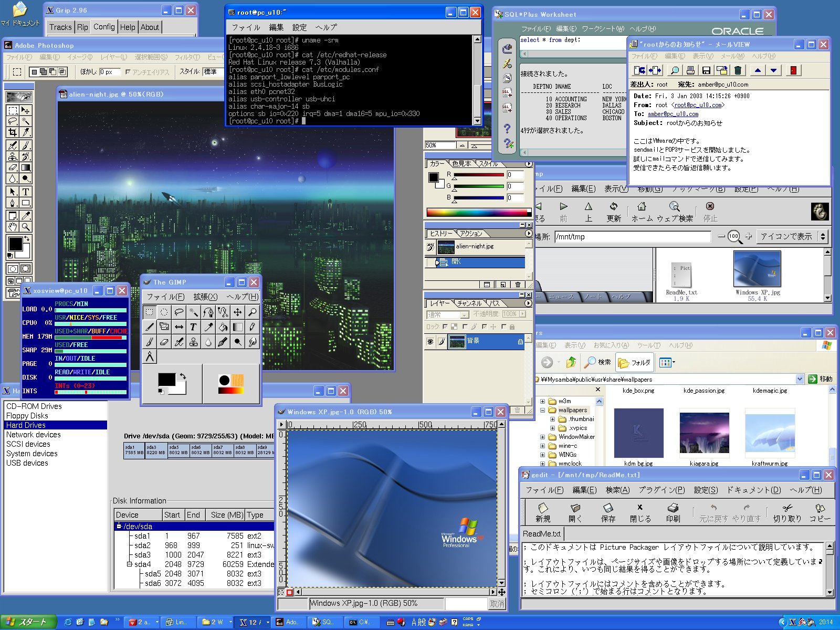The image size is (840, 630).
Task: Select Photoshop's Type tool
Action: tap(25, 192)
